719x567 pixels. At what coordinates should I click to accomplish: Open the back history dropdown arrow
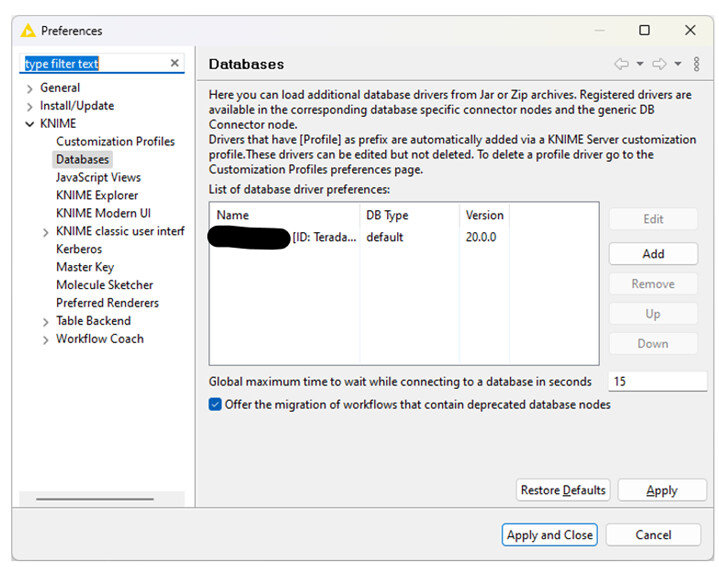point(640,64)
